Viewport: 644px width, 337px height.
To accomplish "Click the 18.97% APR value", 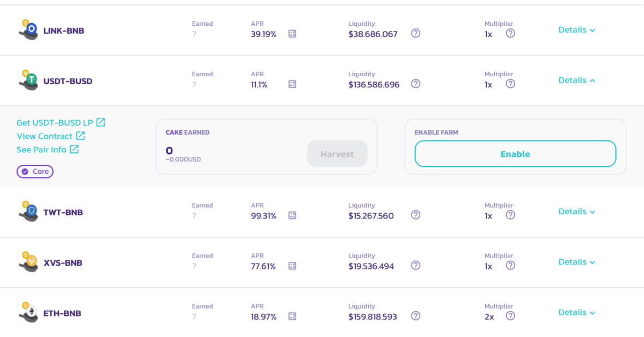I will click(x=264, y=317).
